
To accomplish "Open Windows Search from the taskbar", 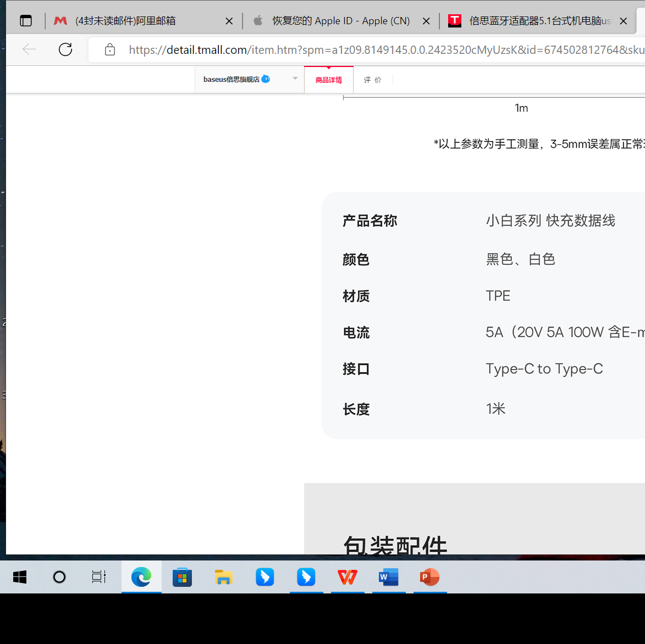I will (x=59, y=577).
